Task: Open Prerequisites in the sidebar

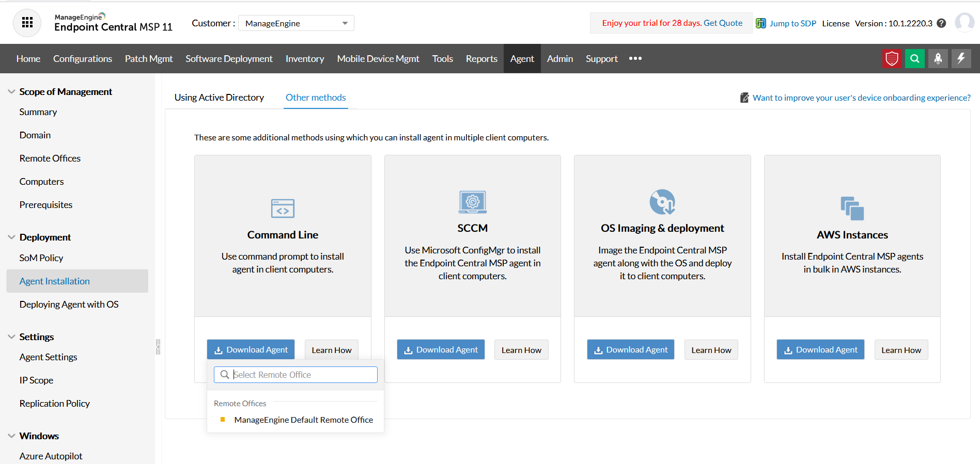Action: coord(46,205)
